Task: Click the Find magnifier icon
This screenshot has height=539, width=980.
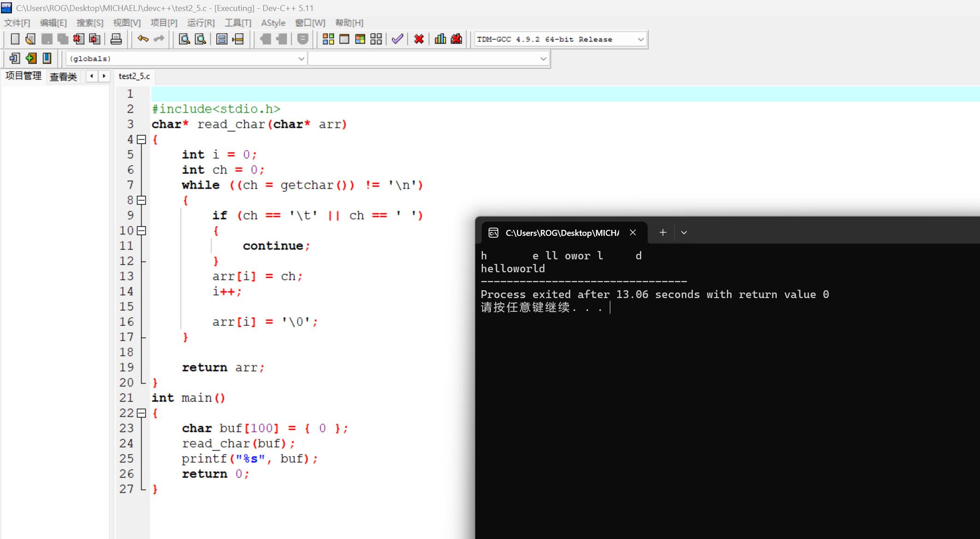Action: click(184, 39)
